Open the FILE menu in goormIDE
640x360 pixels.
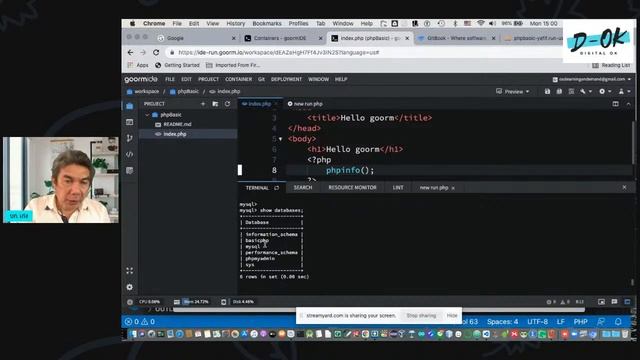tap(170, 79)
